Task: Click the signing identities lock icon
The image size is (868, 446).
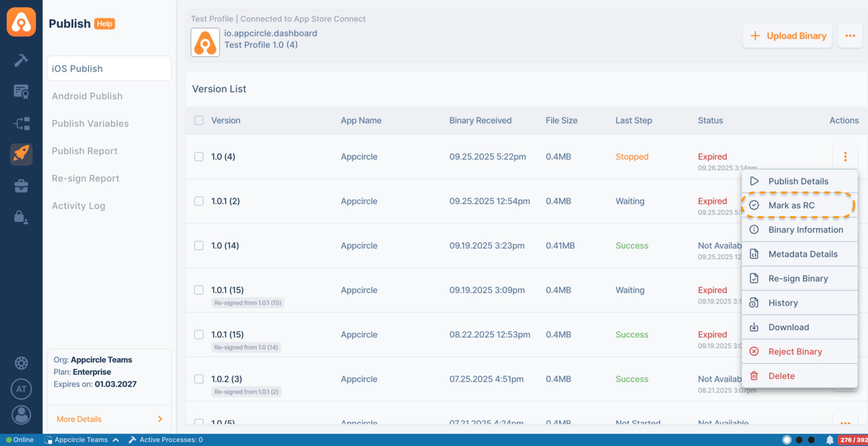Action: click(21, 217)
